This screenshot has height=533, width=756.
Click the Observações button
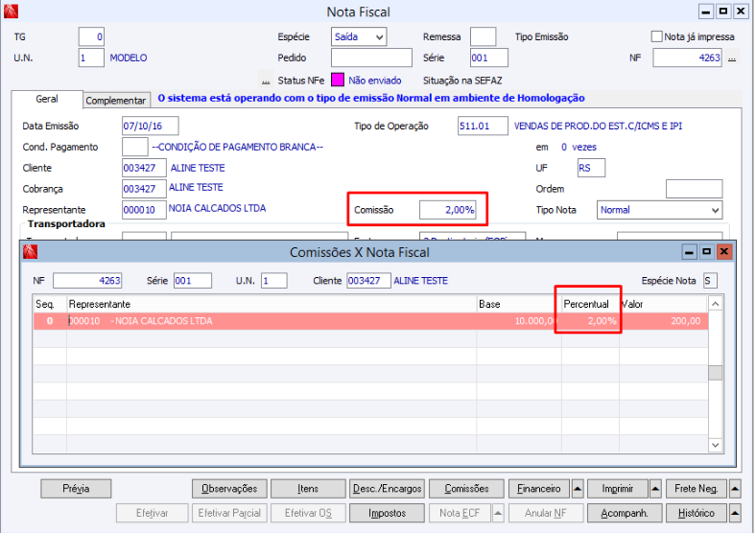pyautogui.click(x=229, y=489)
